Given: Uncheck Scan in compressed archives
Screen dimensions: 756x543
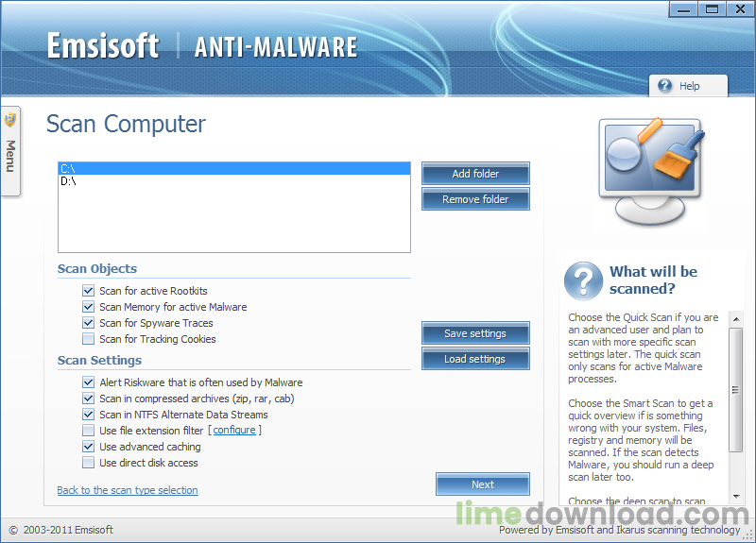Looking at the screenshot, I should click(88, 398).
